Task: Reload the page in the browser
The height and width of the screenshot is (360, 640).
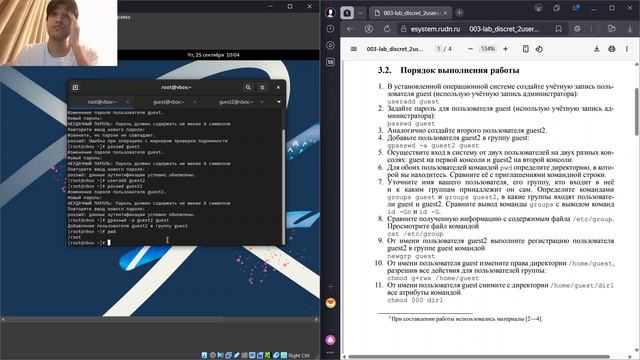Action: point(387,29)
